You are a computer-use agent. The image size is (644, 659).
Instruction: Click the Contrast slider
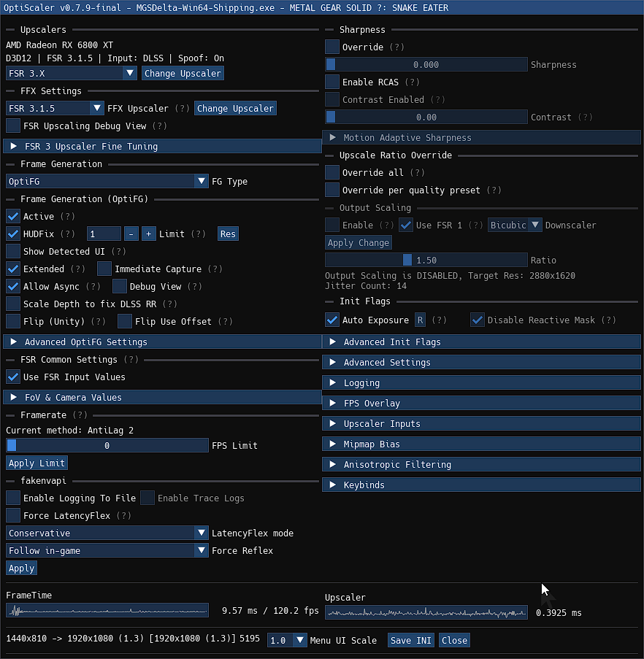(426, 117)
